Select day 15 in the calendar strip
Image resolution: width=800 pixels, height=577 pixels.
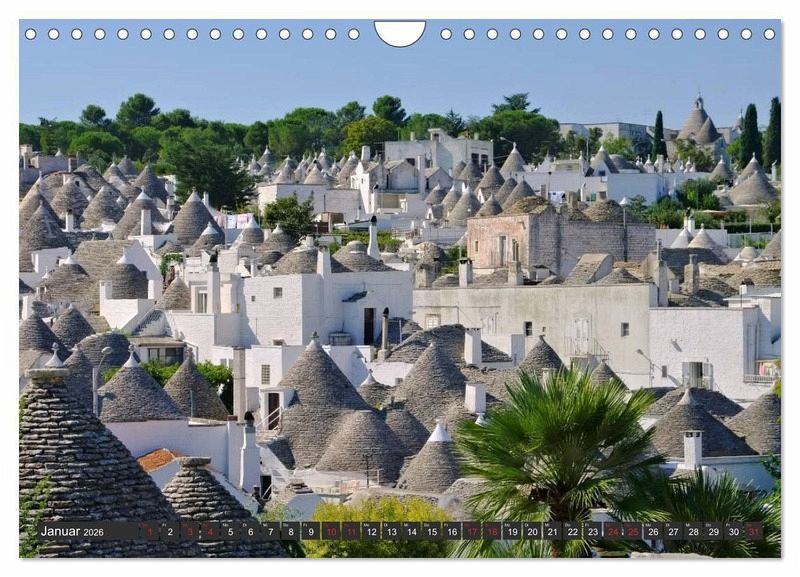coord(432,531)
